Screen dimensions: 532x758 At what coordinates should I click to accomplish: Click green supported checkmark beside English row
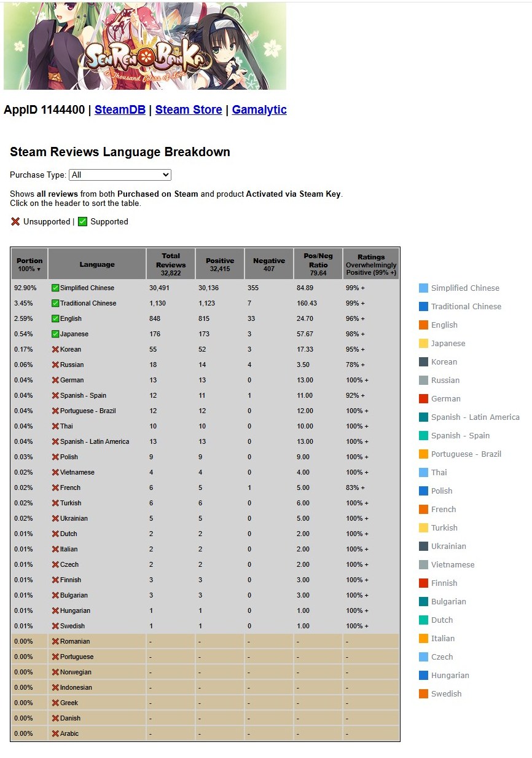click(x=55, y=318)
